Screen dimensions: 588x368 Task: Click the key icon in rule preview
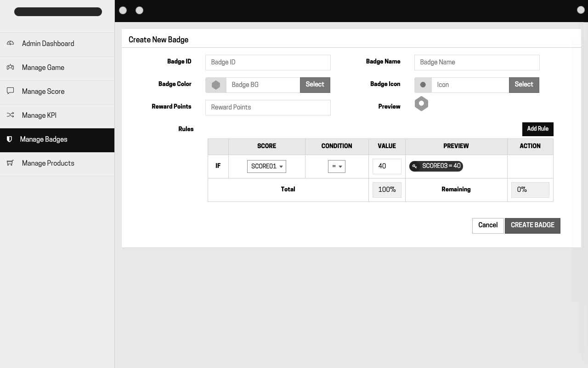click(414, 166)
